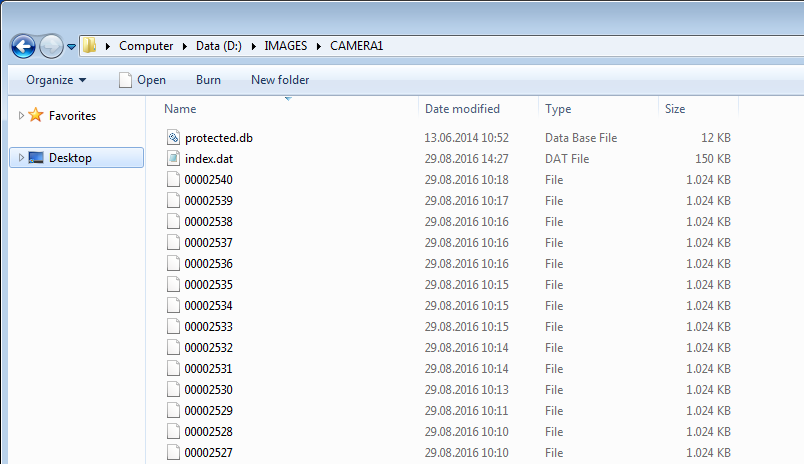The image size is (804, 464).
Task: Select file named 00002533
Action: 208,327
